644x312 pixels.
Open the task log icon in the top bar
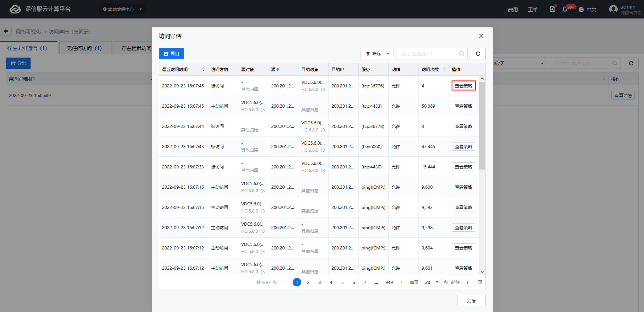(553, 9)
